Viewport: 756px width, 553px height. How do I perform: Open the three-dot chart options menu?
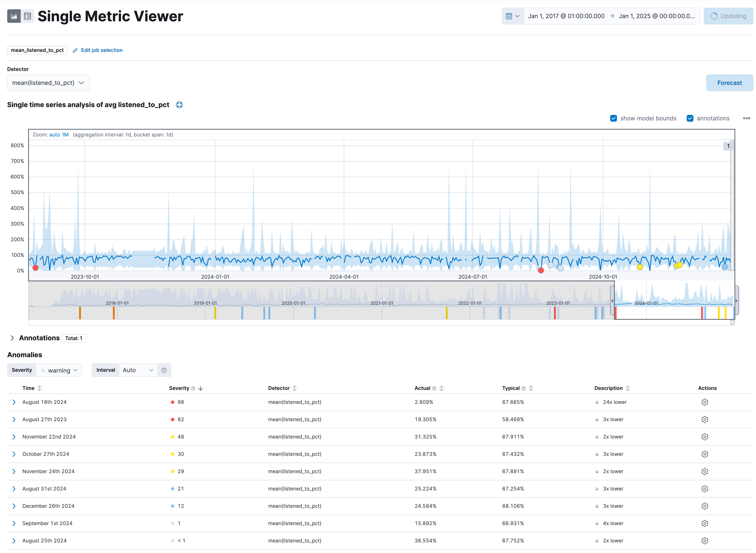pyautogui.click(x=746, y=118)
